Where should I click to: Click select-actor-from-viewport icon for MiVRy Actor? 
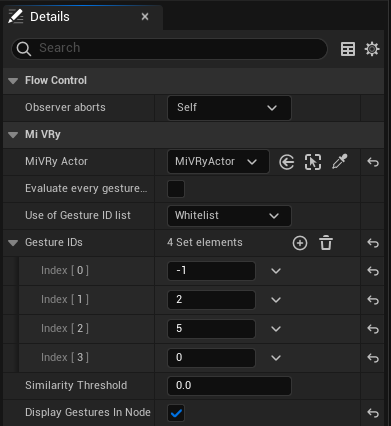[x=313, y=162]
